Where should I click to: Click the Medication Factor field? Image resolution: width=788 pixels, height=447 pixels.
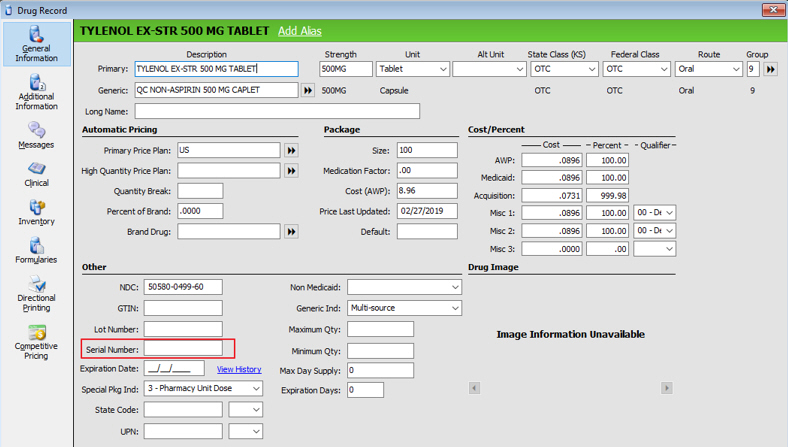click(427, 170)
